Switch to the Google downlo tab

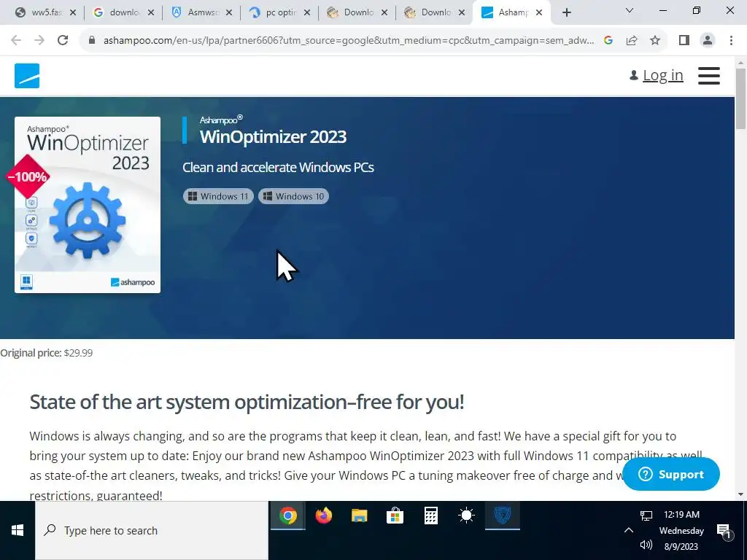click(x=124, y=12)
